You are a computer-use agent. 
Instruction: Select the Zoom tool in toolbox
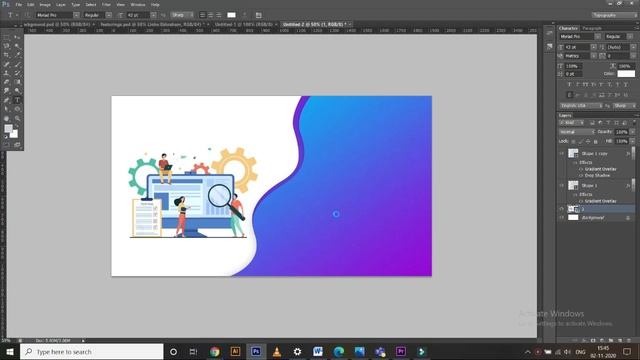coord(17,118)
